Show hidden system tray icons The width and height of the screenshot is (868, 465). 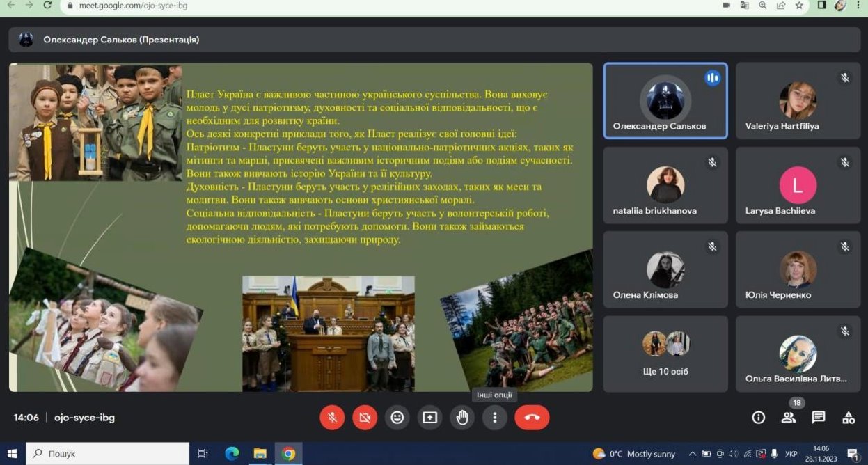click(x=693, y=454)
